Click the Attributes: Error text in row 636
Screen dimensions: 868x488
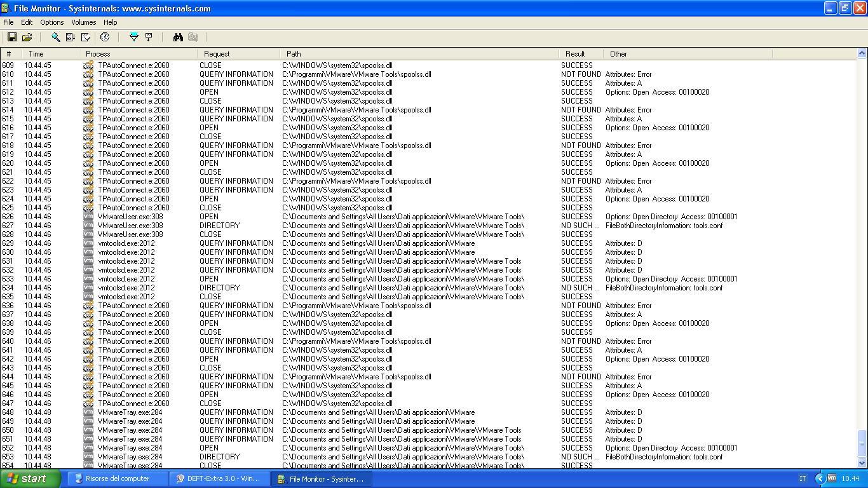pos(628,306)
